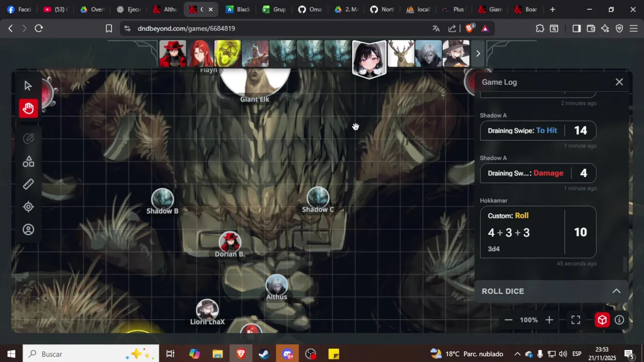Open the browser hamburger menu
This screenshot has height=362, width=644.
tap(633, 29)
